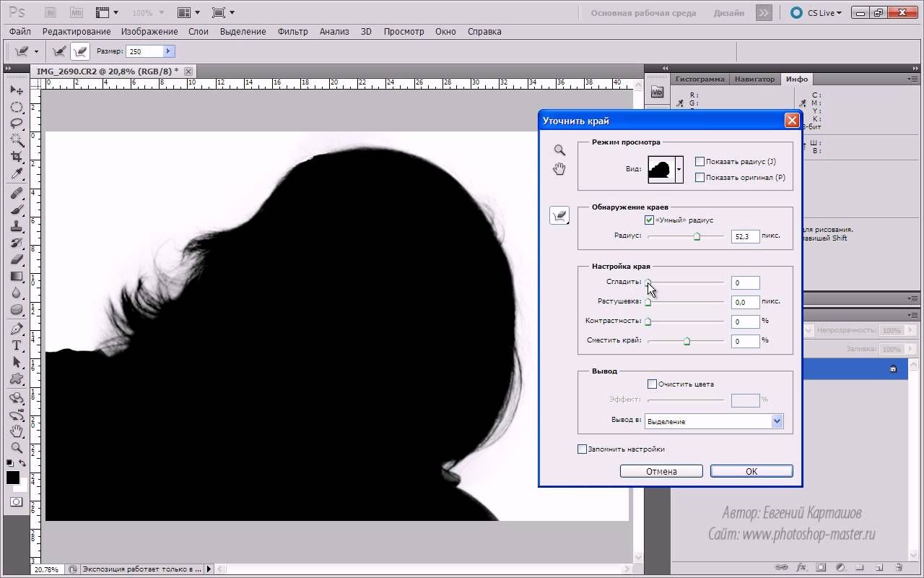The width and height of the screenshot is (924, 578).
Task: Select the Lasso tool in the toolbox
Action: point(16,124)
